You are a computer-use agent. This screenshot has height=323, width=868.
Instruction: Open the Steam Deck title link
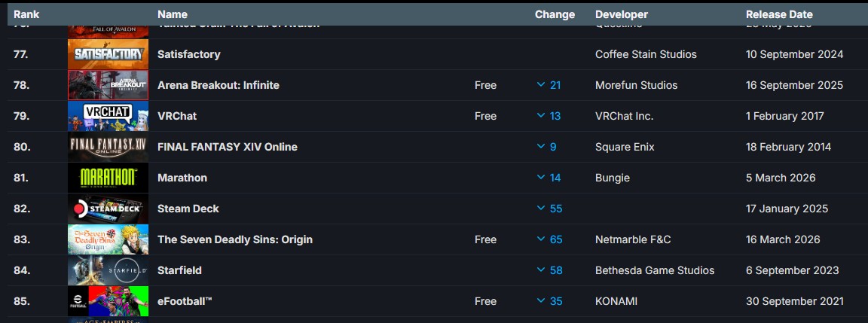188,209
